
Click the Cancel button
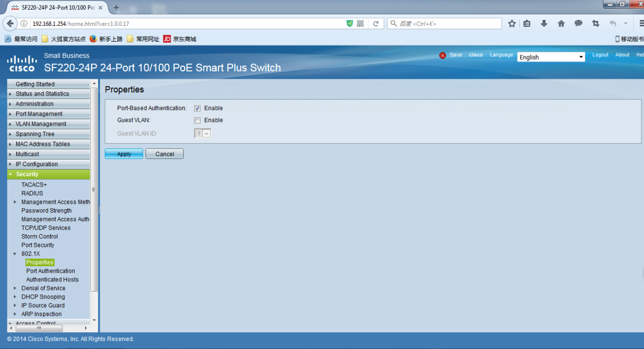[x=164, y=154]
